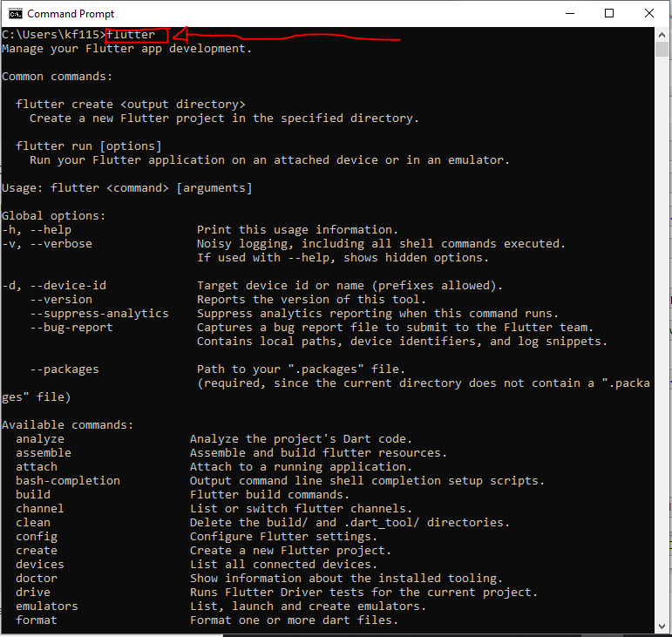Click 'Attach to a running application.' description
The height and width of the screenshot is (637, 672).
pos(301,467)
